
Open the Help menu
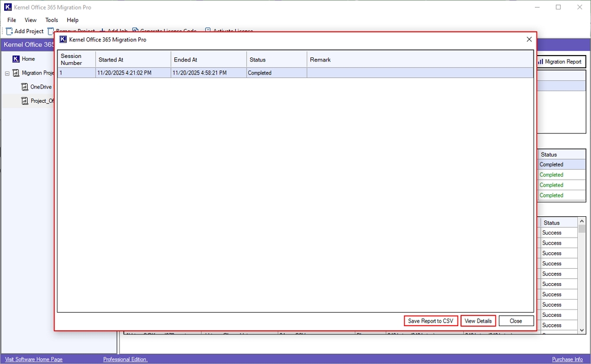click(x=73, y=20)
